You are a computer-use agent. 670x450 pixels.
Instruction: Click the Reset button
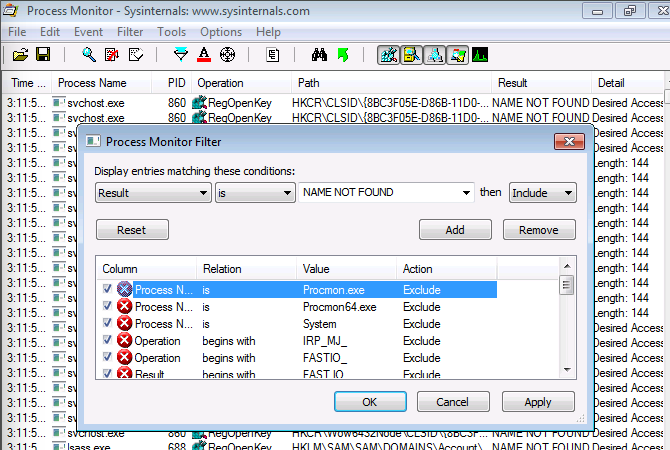(x=132, y=230)
